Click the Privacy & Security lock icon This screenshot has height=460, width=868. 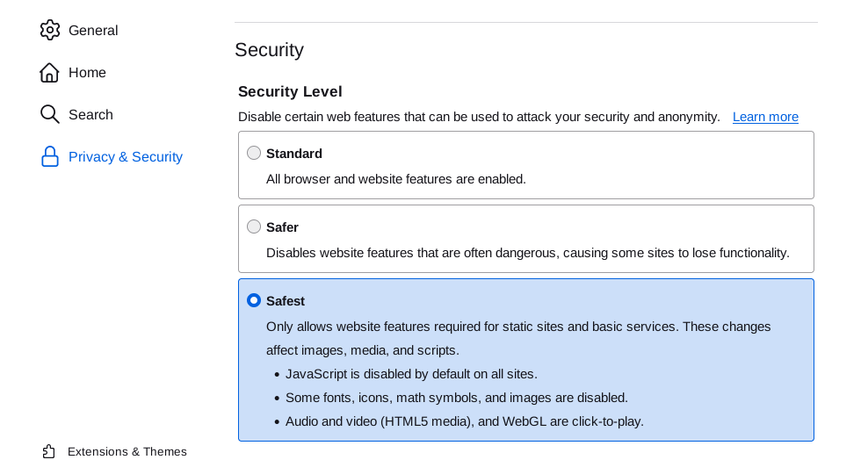tap(50, 156)
